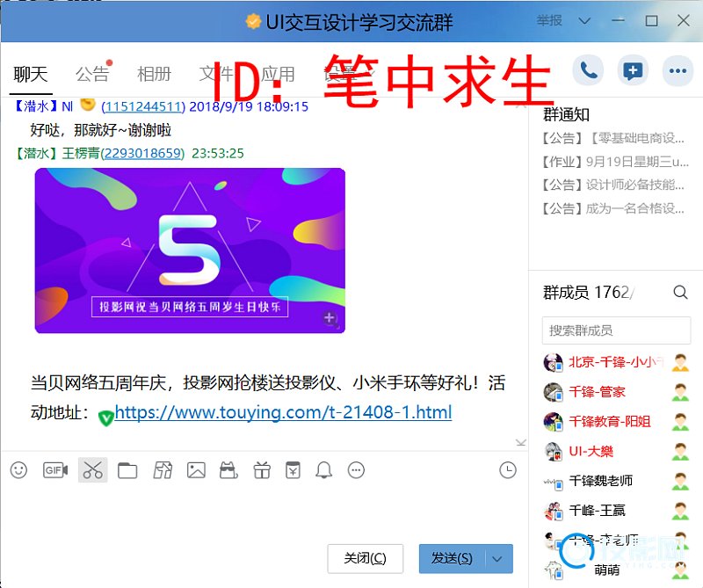The height and width of the screenshot is (588, 703).
Task: Expand the title bar dropdown chevron
Action: coord(584,20)
